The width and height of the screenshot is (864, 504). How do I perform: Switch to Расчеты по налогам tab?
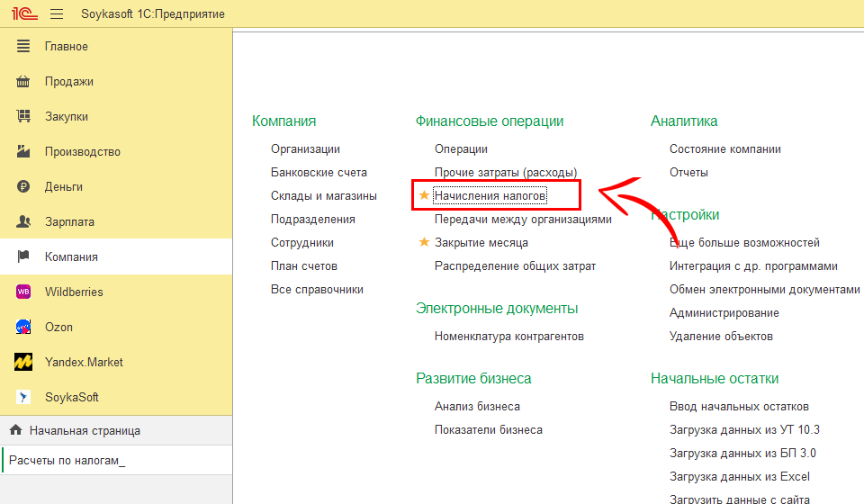point(67,461)
